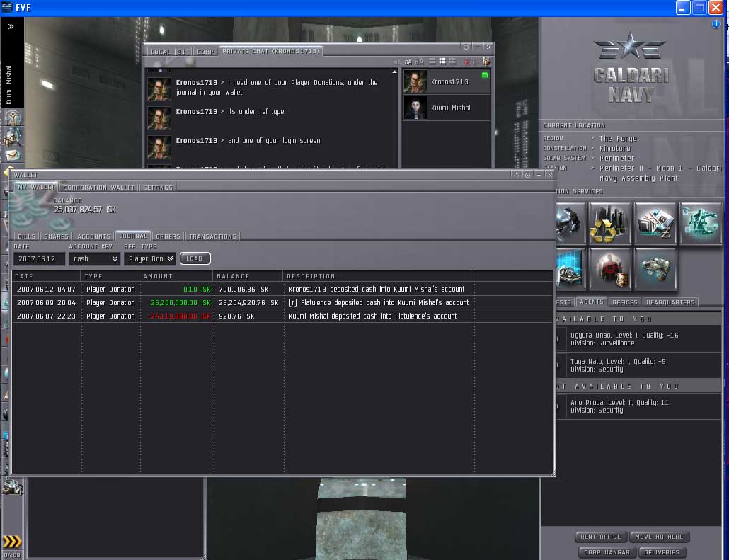Open the Character Sheet sidebar icon
This screenshot has height=560, width=729.
13,118
